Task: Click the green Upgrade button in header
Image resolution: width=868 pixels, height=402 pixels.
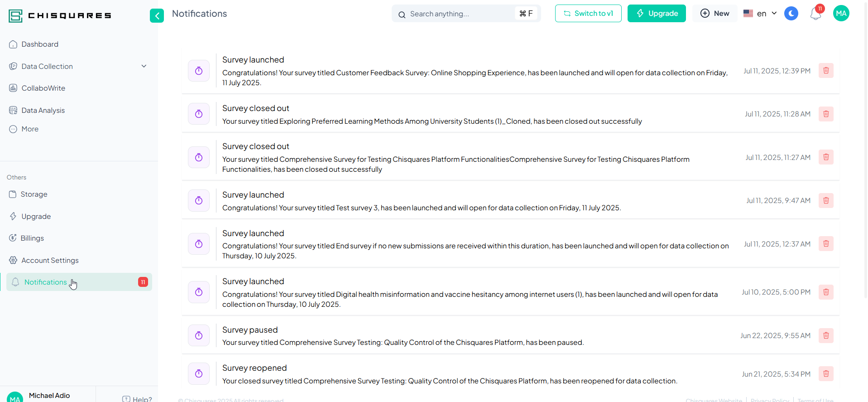Action: [x=657, y=14]
